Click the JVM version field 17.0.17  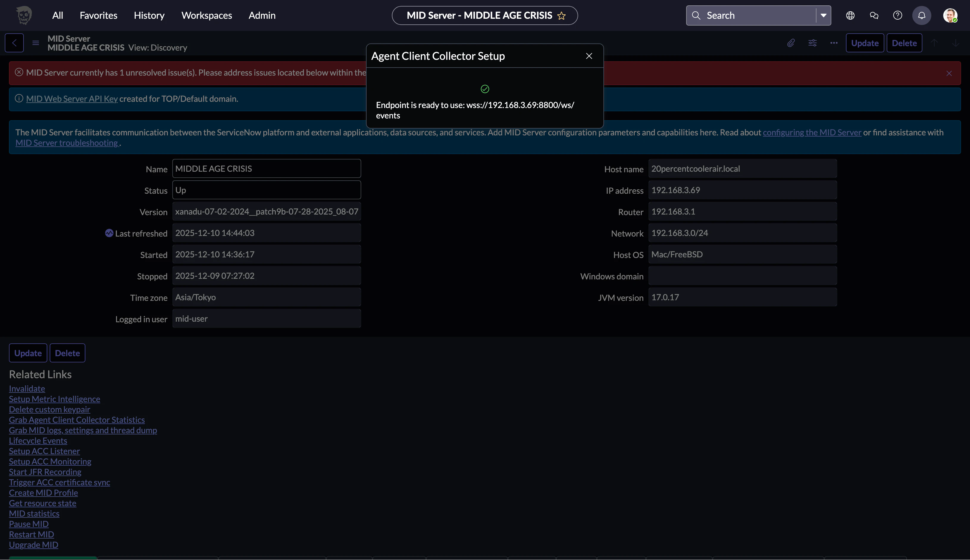742,297
